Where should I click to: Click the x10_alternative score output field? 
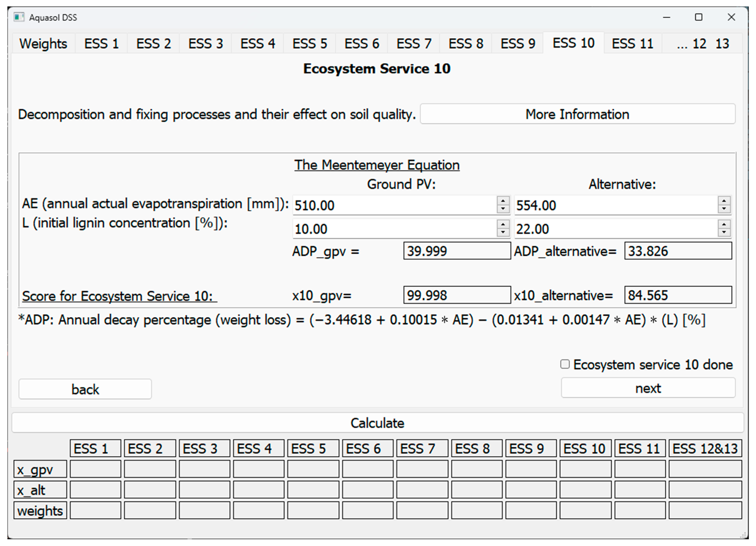678,295
